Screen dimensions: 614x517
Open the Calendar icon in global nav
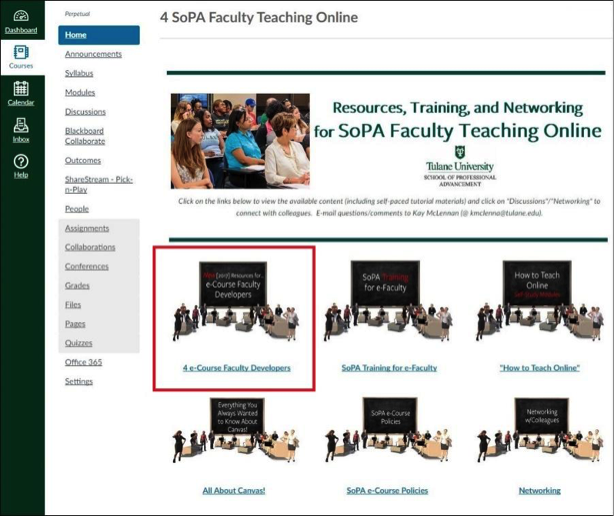(x=21, y=89)
